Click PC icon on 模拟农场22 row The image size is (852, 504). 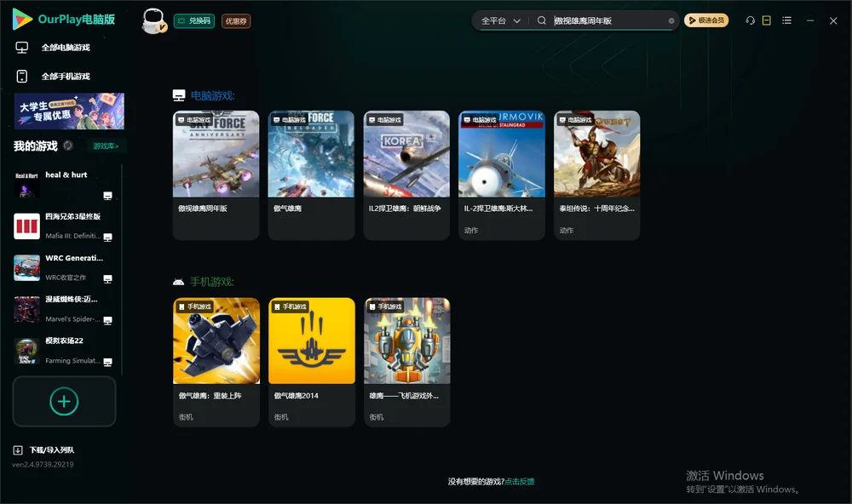pos(107,363)
